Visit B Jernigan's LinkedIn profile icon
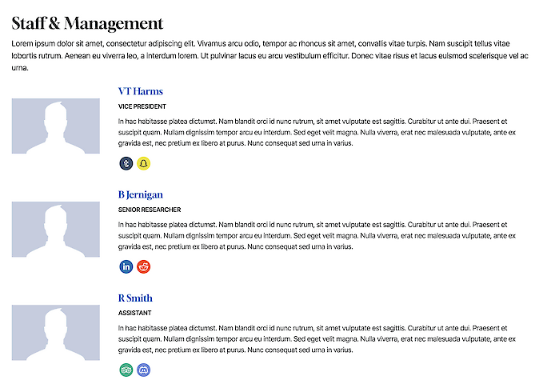 click(x=126, y=266)
